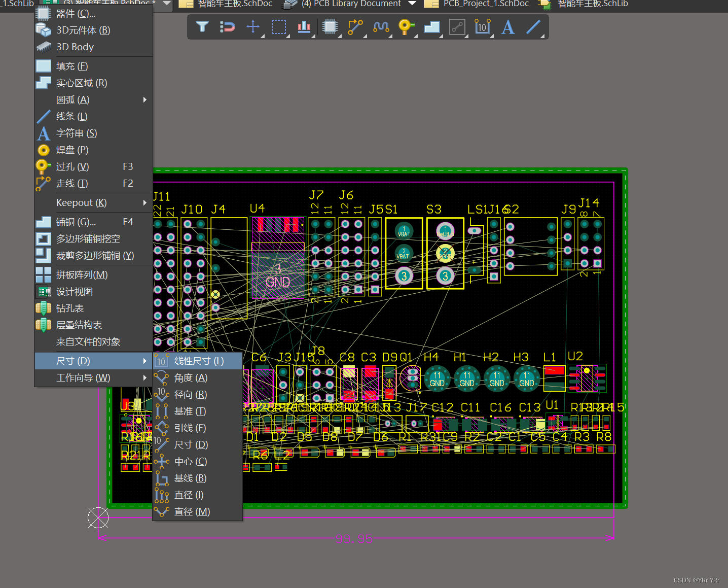Click the board origin crosshair marker
The height and width of the screenshot is (588, 728).
(x=98, y=518)
